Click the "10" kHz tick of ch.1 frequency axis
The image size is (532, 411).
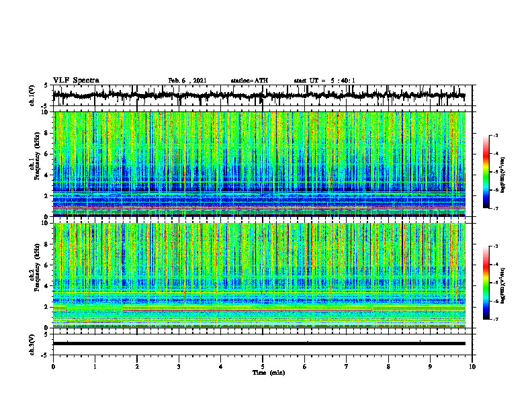click(46, 113)
